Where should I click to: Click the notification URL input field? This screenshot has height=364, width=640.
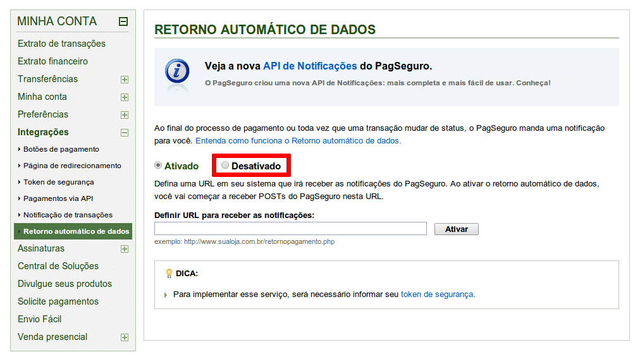291,229
